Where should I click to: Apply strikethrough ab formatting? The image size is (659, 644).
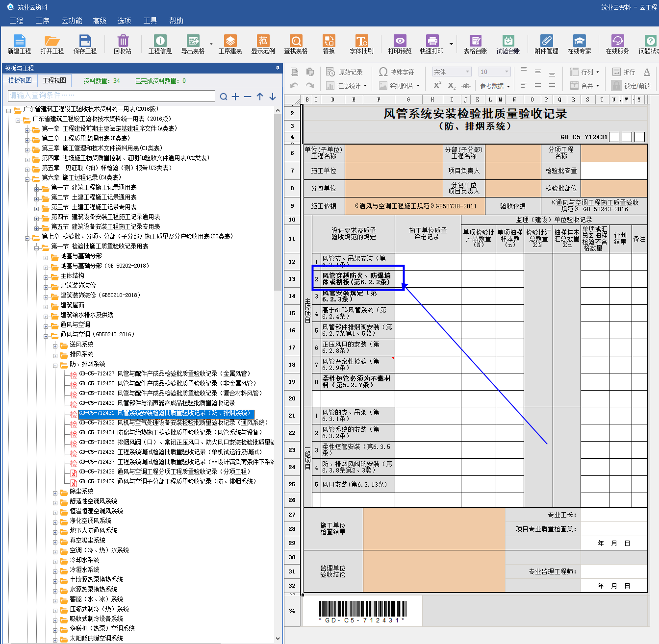466,86
